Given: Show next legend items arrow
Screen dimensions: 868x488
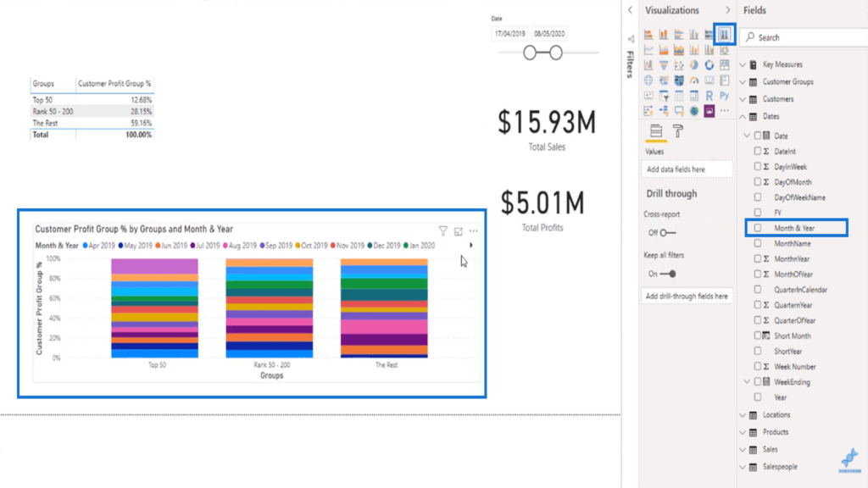Looking at the screenshot, I should [x=471, y=245].
